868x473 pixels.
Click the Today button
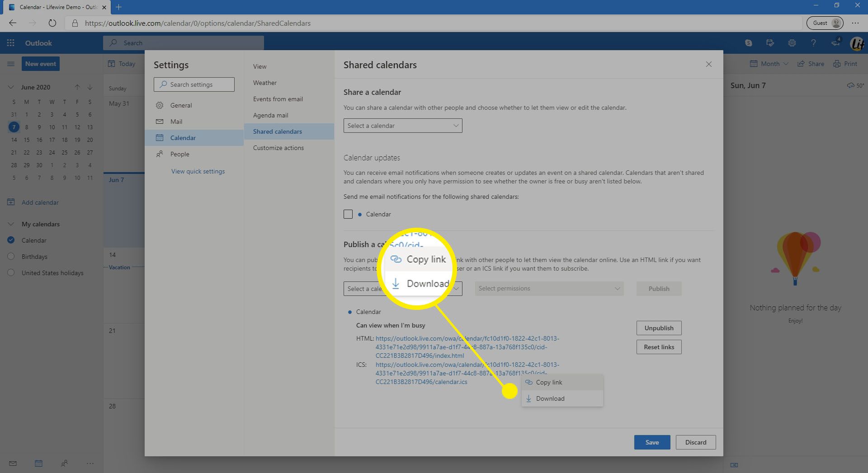click(122, 64)
